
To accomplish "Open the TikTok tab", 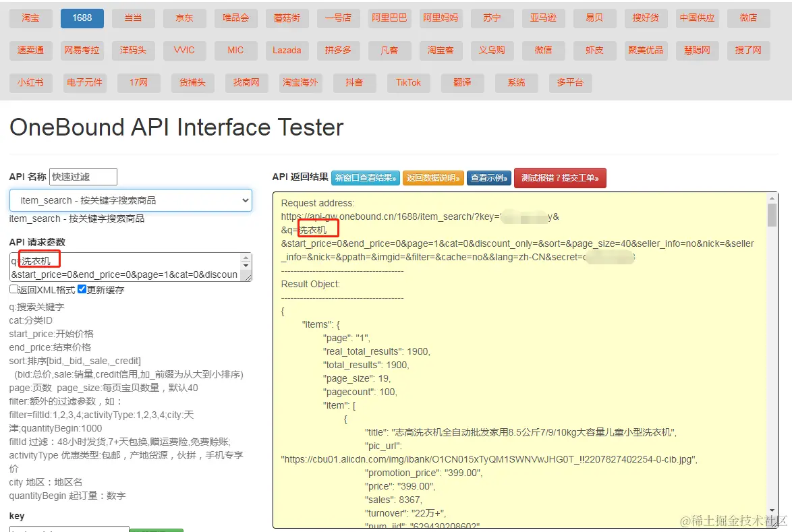I will pos(409,83).
